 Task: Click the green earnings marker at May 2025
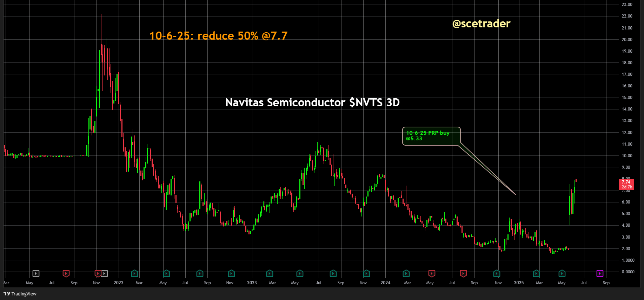tap(562, 273)
